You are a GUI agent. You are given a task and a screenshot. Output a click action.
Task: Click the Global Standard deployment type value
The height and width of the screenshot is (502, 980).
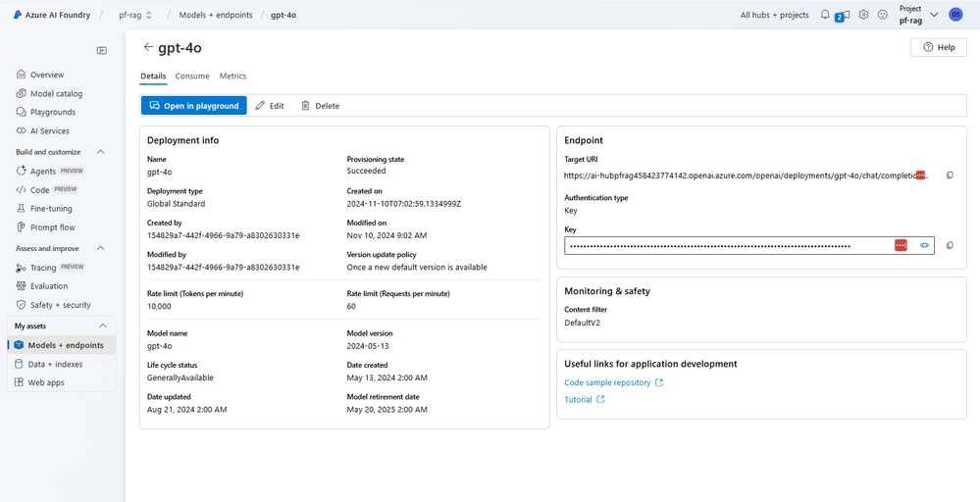[x=176, y=204]
